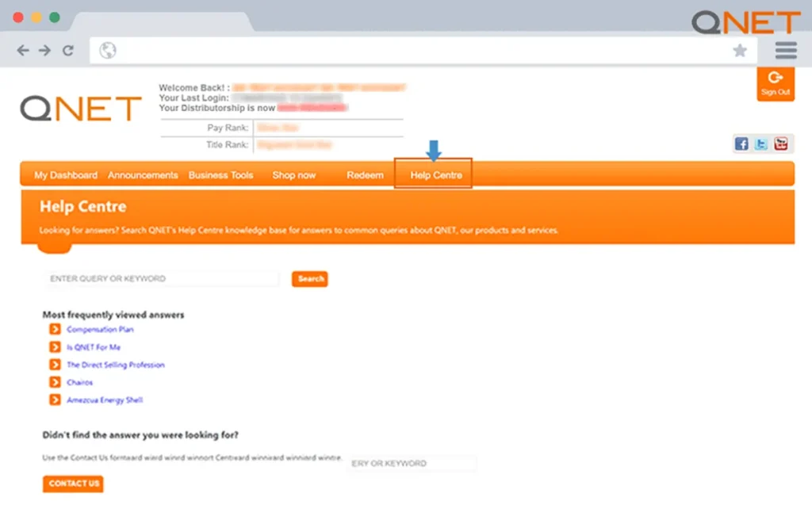Open the browser hamburger menu

tap(786, 50)
